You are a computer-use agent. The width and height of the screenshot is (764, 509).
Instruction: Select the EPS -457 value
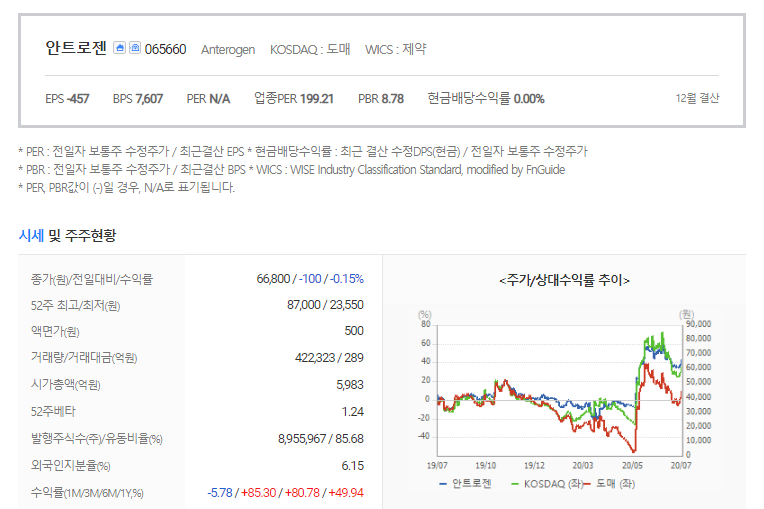pos(67,99)
